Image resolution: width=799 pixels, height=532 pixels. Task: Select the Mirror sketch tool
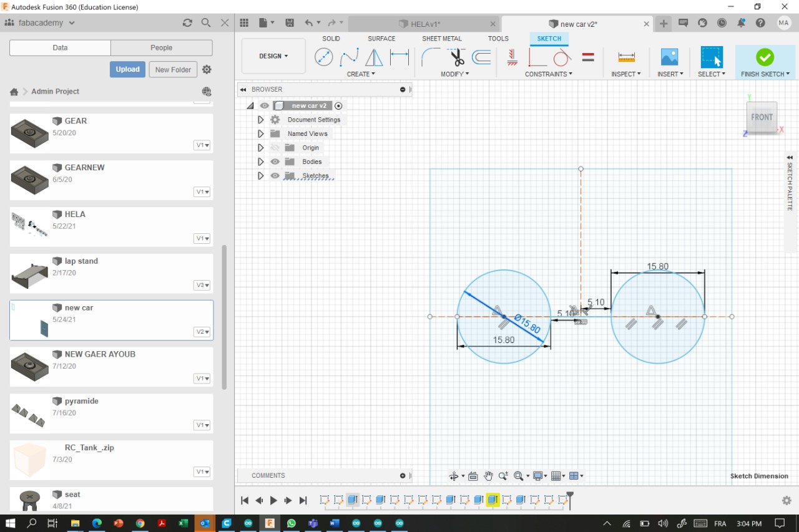click(374, 57)
